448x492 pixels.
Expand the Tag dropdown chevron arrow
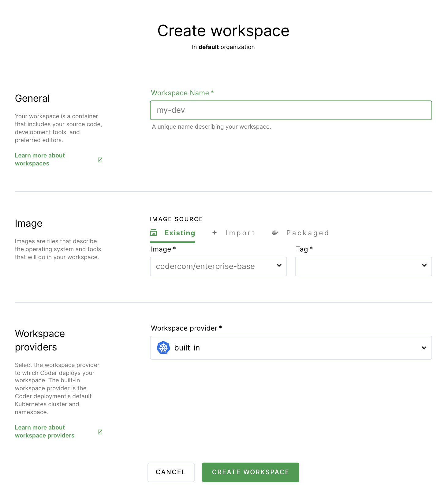424,266
